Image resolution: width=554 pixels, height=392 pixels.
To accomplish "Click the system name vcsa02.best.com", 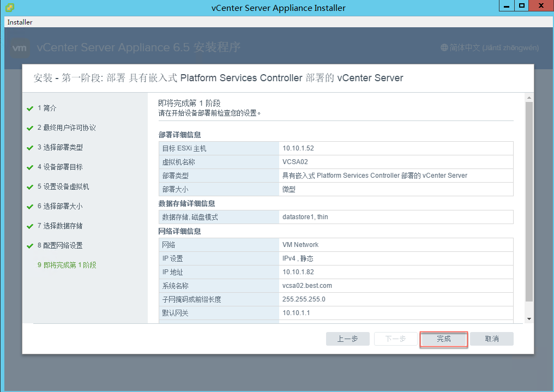I will [x=307, y=285].
